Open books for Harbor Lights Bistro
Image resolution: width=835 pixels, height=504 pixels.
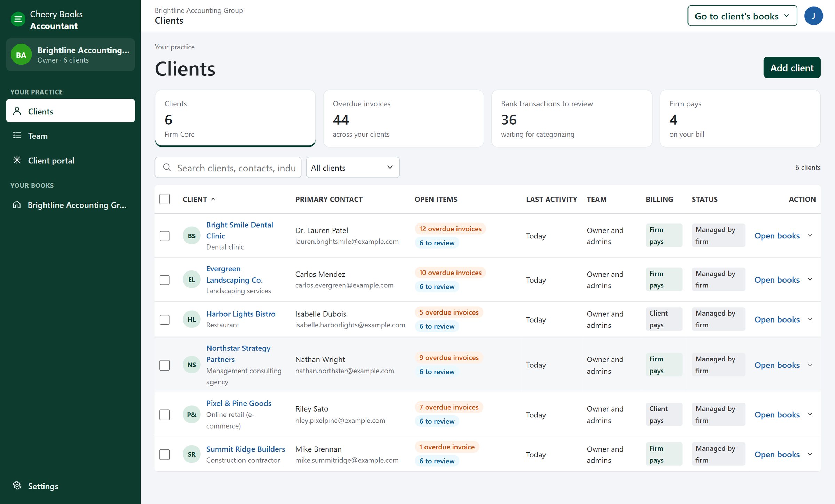coord(777,319)
